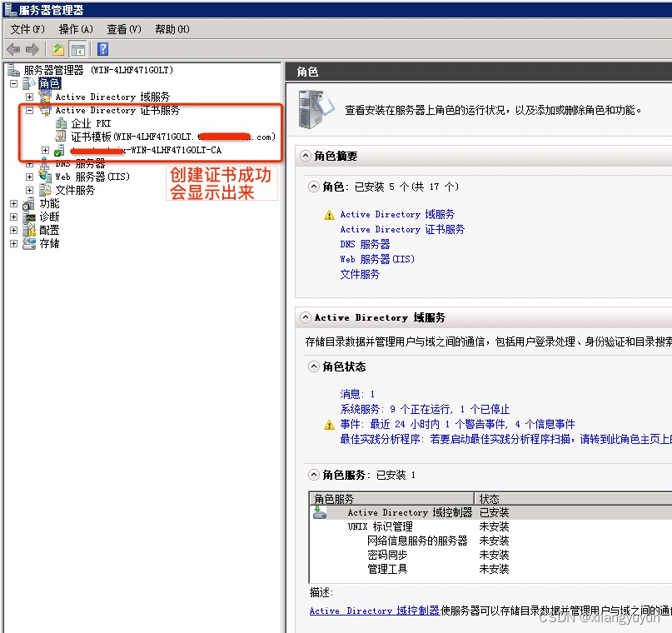Collapse the 角色状态 subsection

(314, 366)
